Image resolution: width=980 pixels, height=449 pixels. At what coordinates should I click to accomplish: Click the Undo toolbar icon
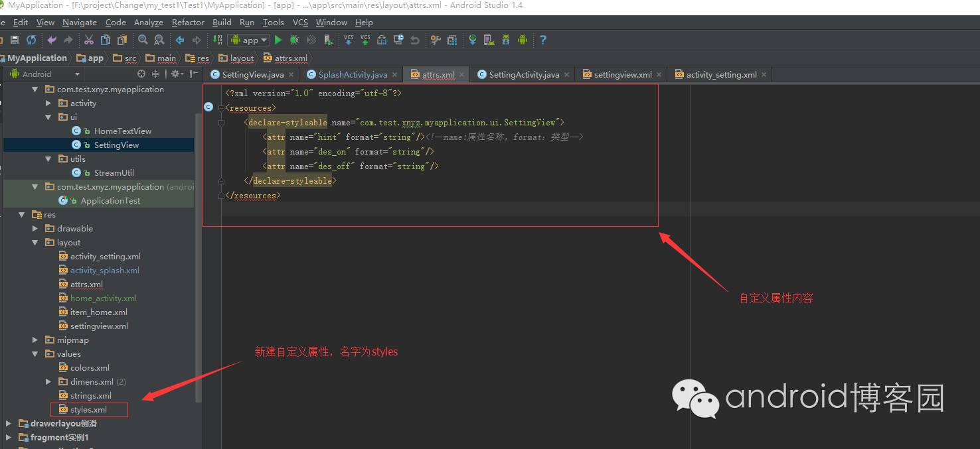point(51,40)
